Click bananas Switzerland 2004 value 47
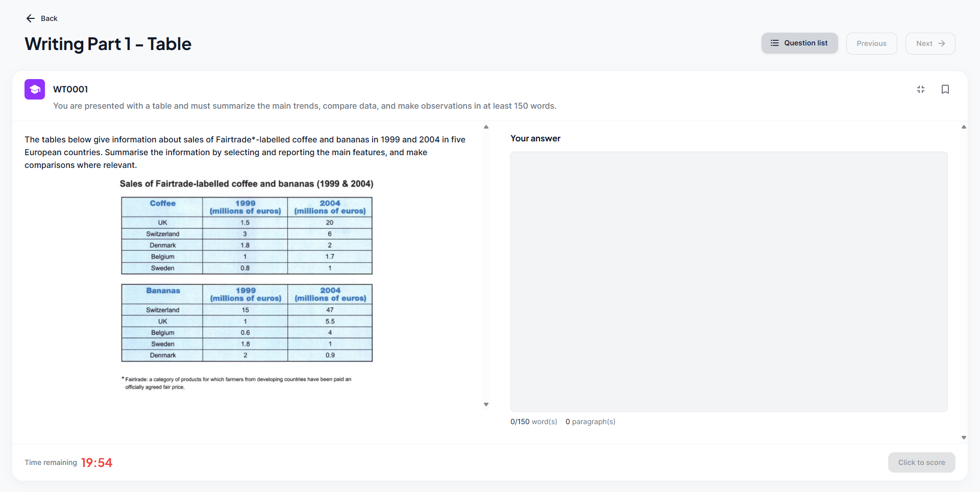Image resolution: width=980 pixels, height=492 pixels. pos(330,310)
